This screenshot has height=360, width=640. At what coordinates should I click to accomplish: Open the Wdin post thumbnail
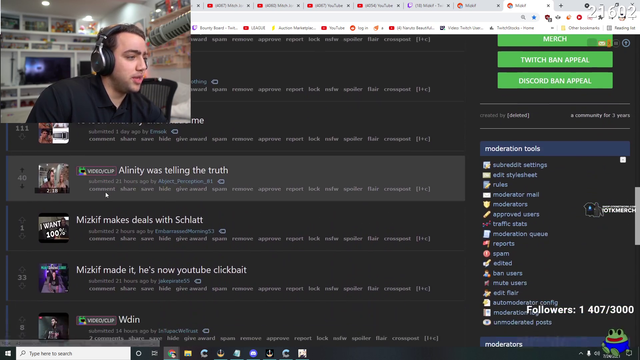[x=54, y=326]
